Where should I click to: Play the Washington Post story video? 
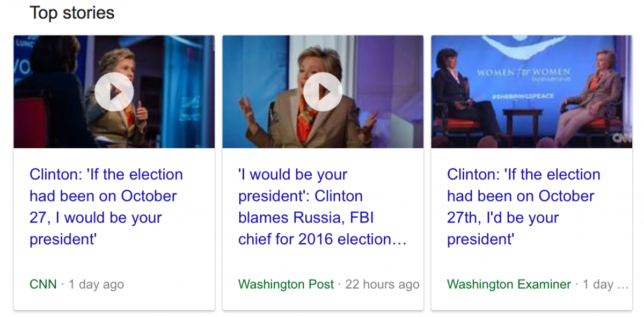(x=323, y=92)
